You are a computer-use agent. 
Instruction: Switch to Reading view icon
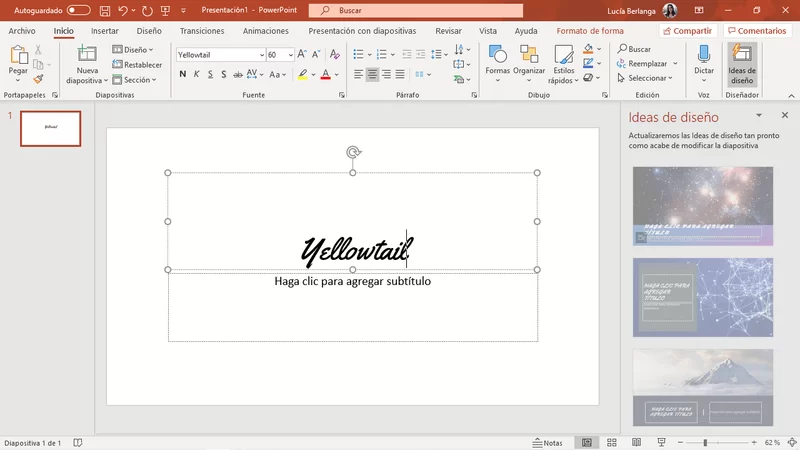636,442
